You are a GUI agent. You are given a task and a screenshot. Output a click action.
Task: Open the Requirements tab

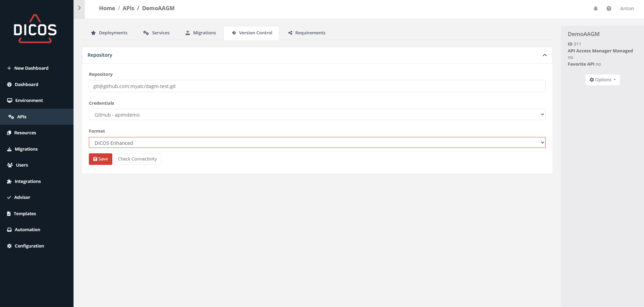(306, 33)
